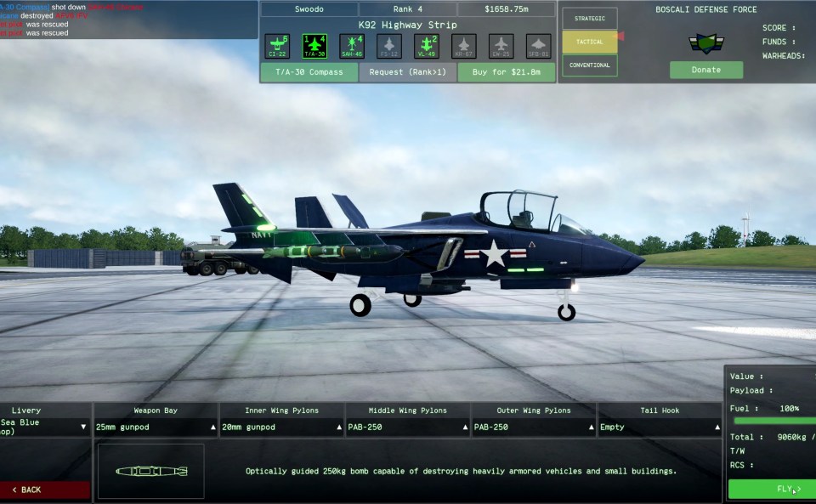This screenshot has height=504, width=816.
Task: Open the Tail Hook dropdown
Action: click(x=660, y=427)
